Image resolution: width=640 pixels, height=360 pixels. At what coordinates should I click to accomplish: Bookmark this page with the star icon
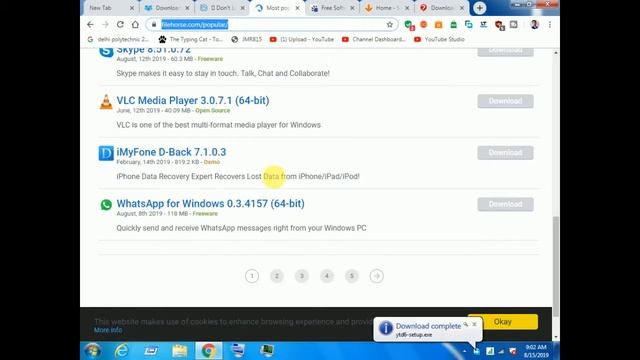(390, 24)
